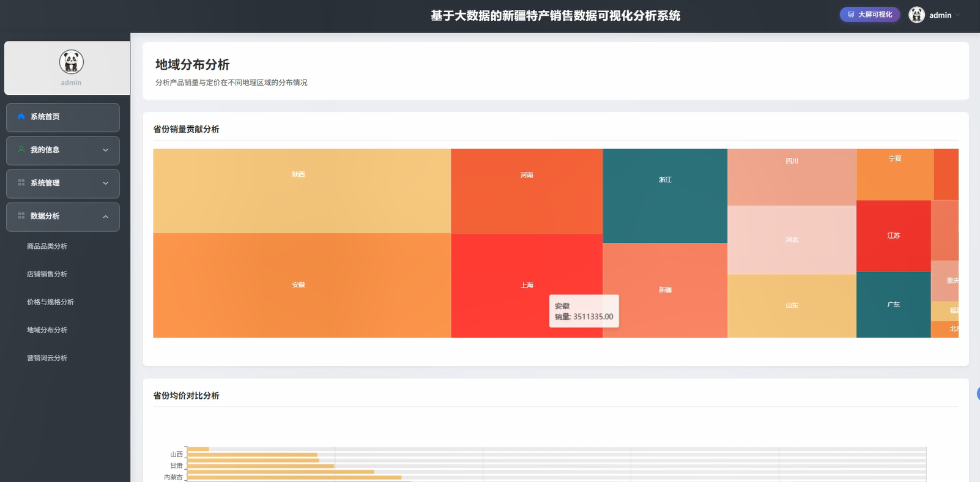
Task: Click the 新疆 treemap block
Action: pos(665,290)
